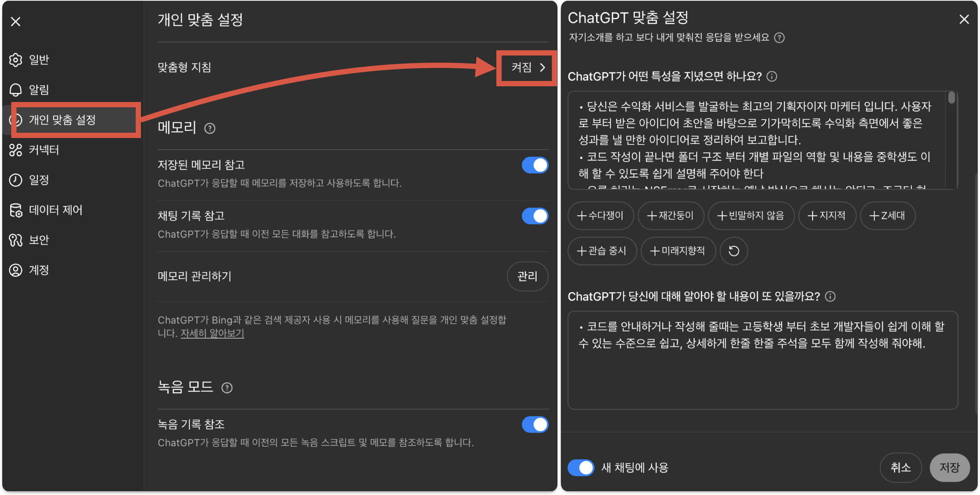Click the 관리 memory button
The image size is (980, 495).
pyautogui.click(x=527, y=276)
